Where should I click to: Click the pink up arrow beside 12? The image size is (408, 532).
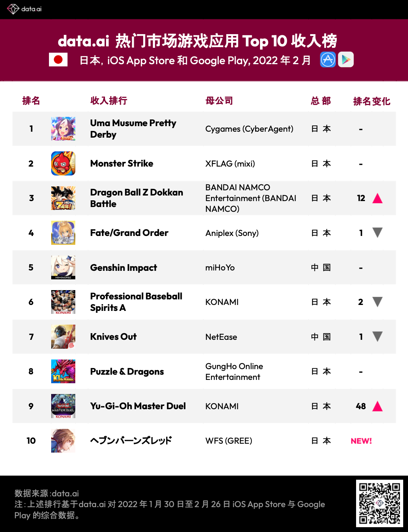click(377, 198)
